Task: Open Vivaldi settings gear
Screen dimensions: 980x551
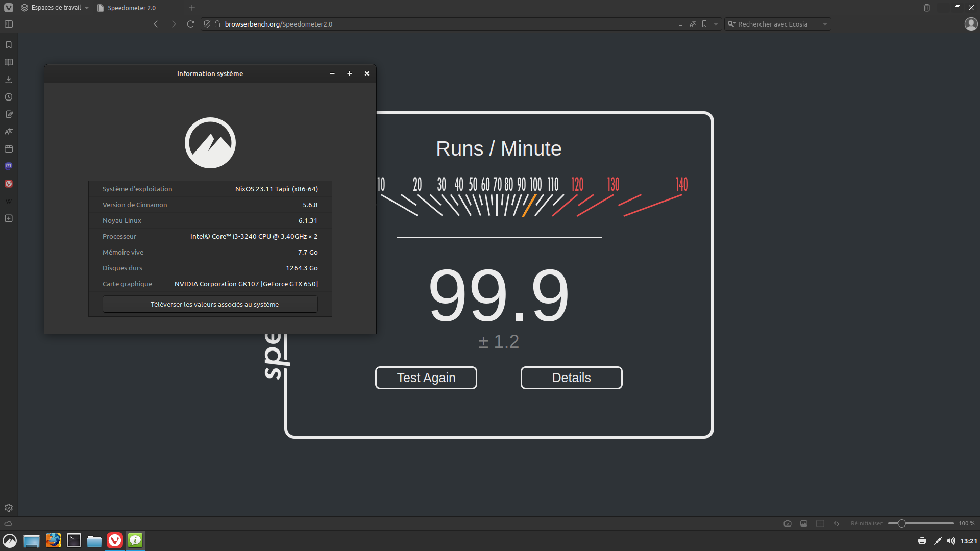Action: pos(9,508)
